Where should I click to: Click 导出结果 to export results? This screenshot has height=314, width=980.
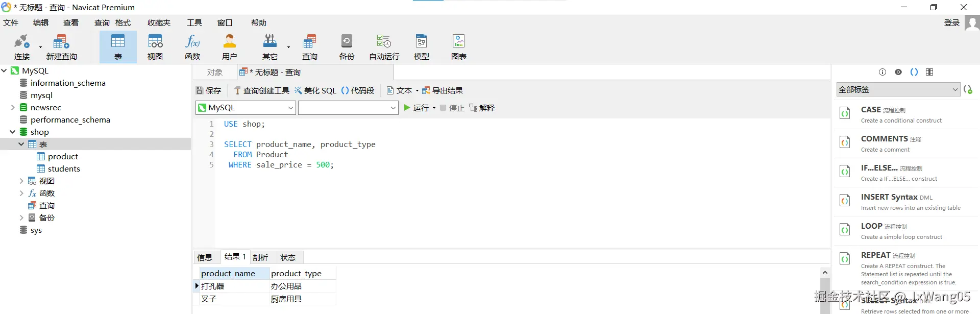coord(442,90)
